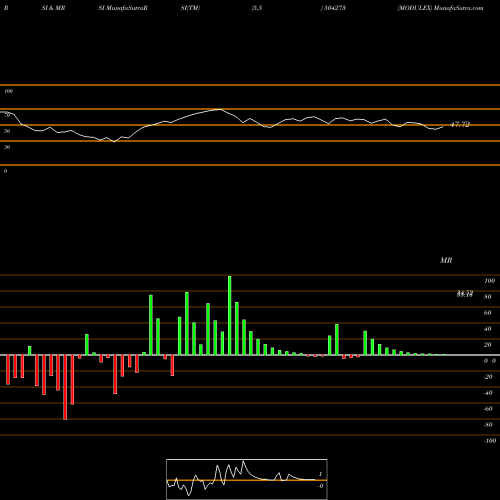Click the MR axis label 80

click(x=488, y=297)
